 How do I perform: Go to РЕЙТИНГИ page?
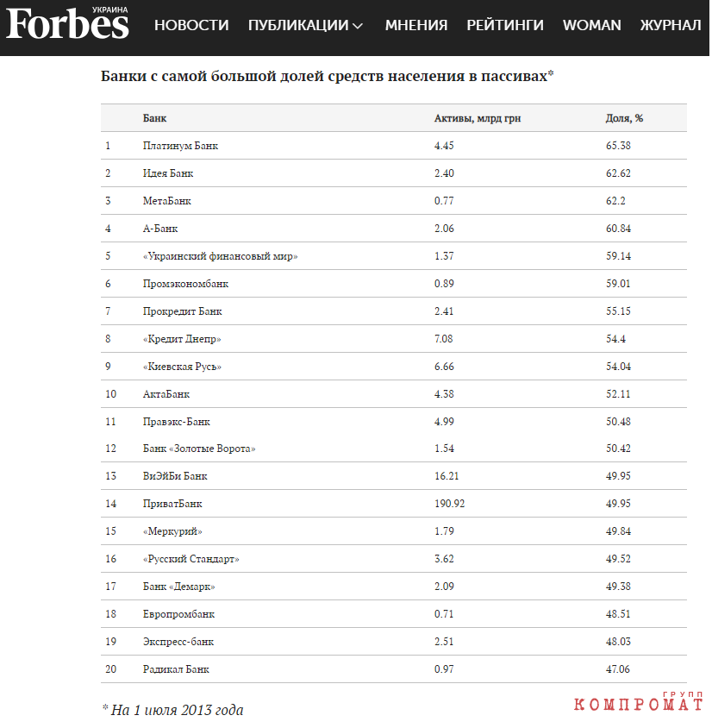click(505, 25)
